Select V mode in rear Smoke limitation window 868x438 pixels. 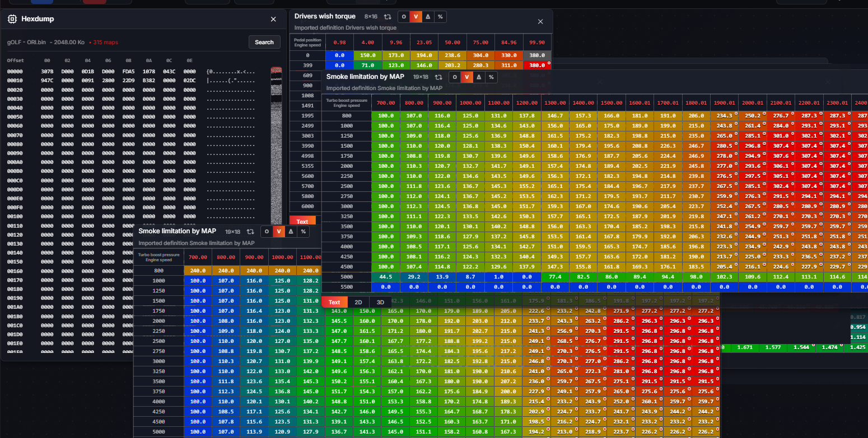tap(466, 77)
